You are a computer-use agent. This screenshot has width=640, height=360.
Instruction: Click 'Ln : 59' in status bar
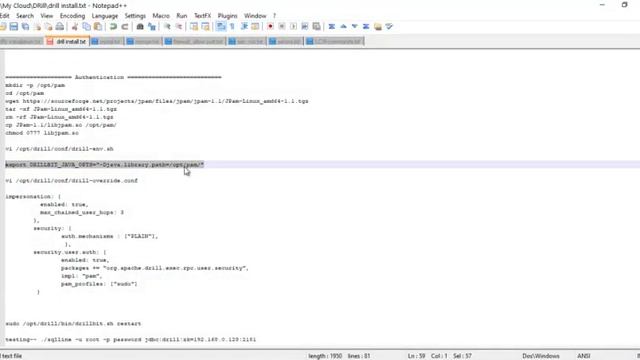[416, 356]
